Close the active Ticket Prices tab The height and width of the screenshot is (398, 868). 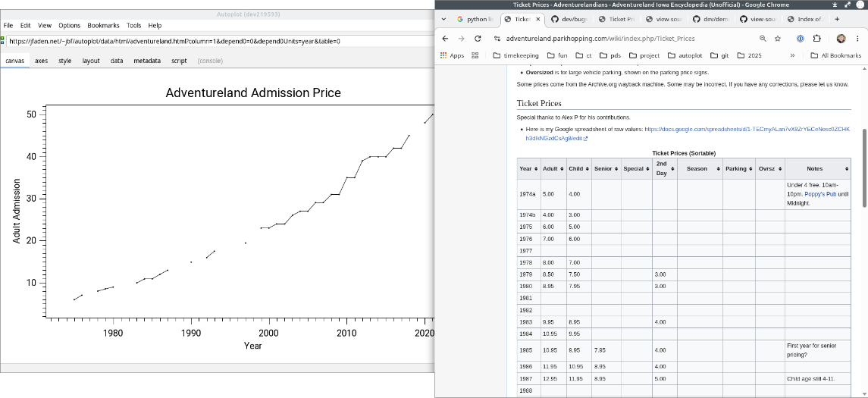click(x=538, y=19)
